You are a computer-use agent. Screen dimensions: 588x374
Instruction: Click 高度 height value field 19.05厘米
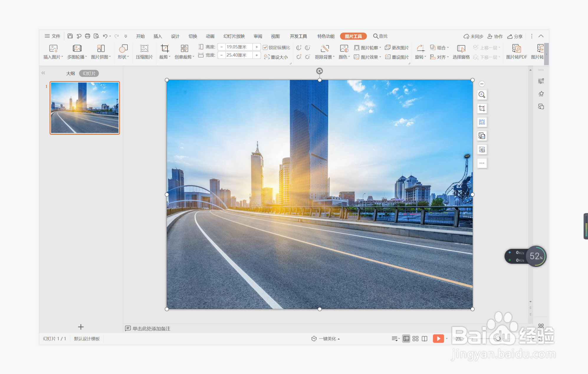239,47
